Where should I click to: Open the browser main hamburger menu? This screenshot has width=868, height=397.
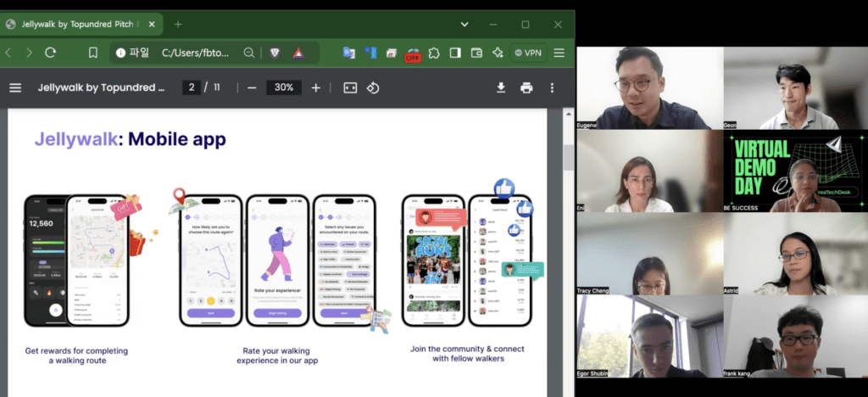pos(559,53)
